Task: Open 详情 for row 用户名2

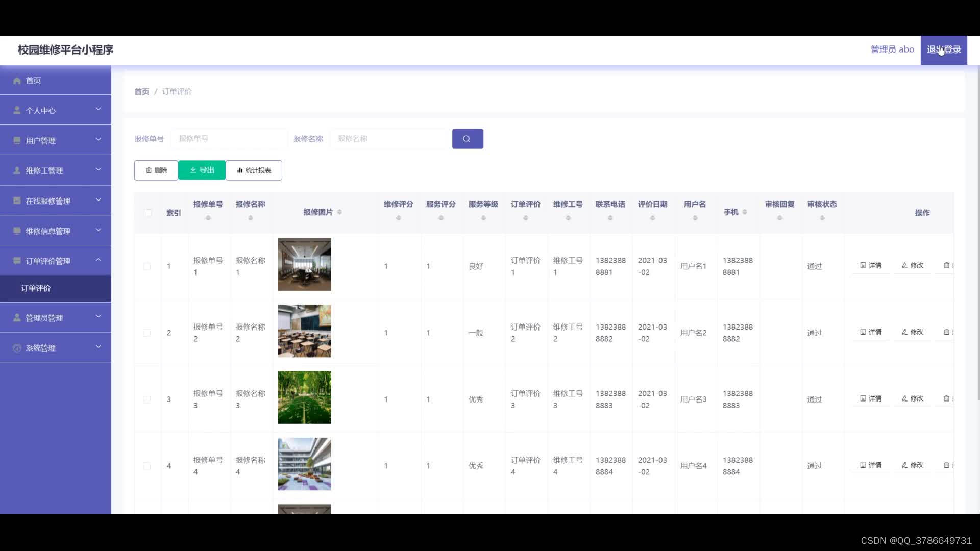Action: (871, 332)
